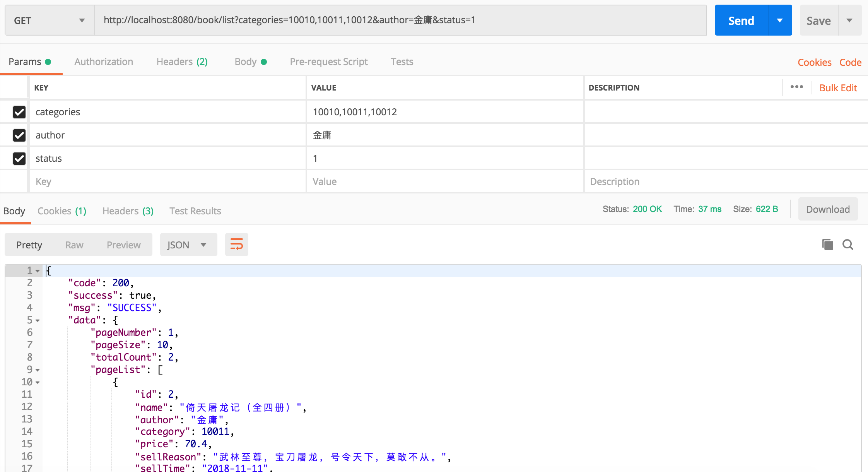The height and width of the screenshot is (472, 868).
Task: Click the request URL field
Action: [400, 20]
